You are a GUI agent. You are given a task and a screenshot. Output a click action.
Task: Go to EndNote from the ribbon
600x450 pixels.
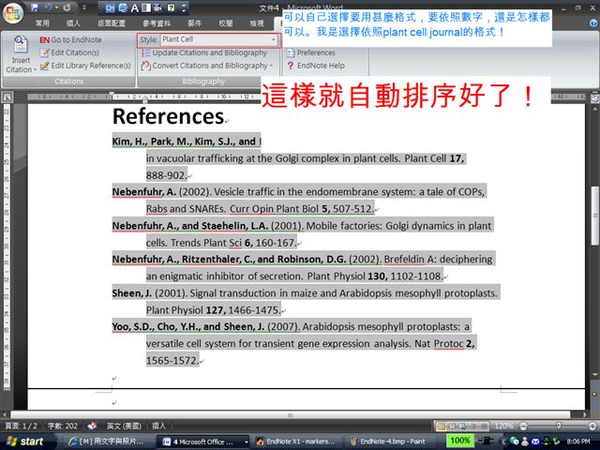point(70,40)
